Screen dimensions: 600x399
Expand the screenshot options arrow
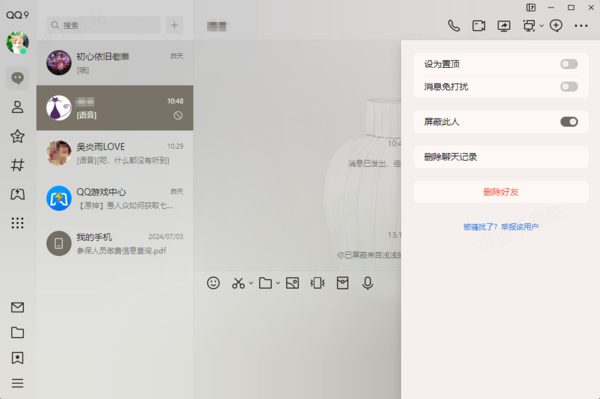[x=251, y=283]
